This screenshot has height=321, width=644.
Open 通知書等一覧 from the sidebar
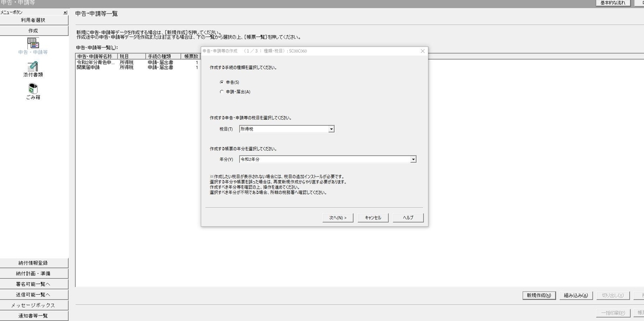(35, 316)
